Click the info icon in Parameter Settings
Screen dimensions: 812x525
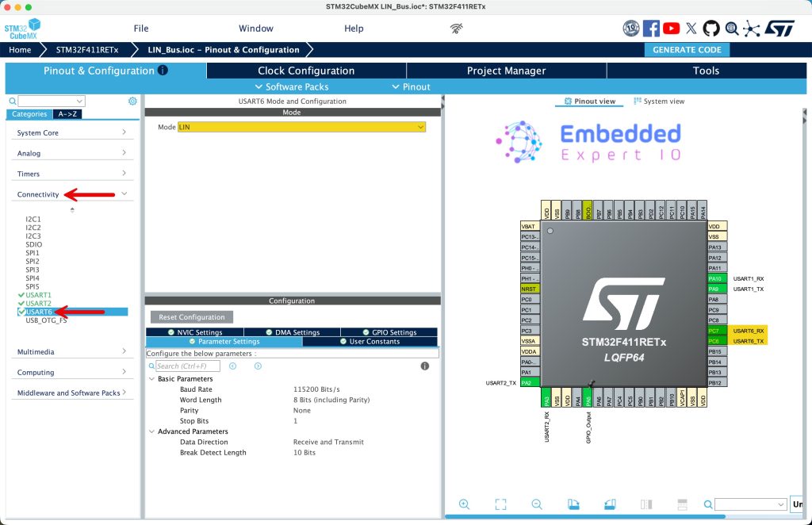coord(425,366)
